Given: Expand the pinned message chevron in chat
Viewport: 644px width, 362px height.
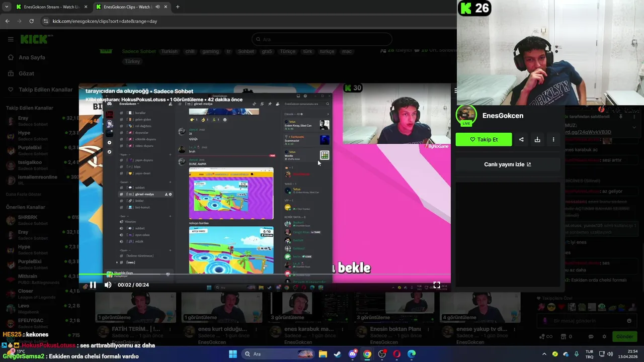Looking at the screenshot, I should click(x=634, y=127).
